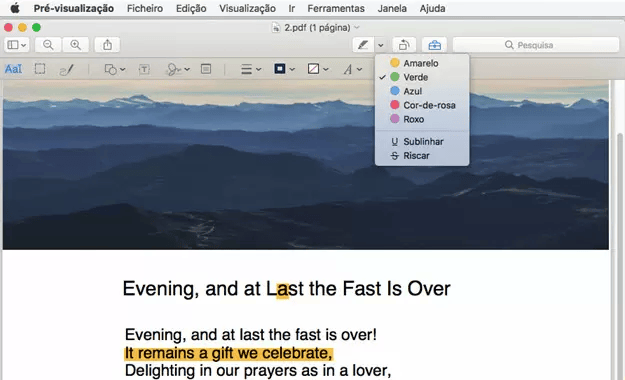Toggle the Markup toolbox button
Screen dimensions: 625x380
434,45
